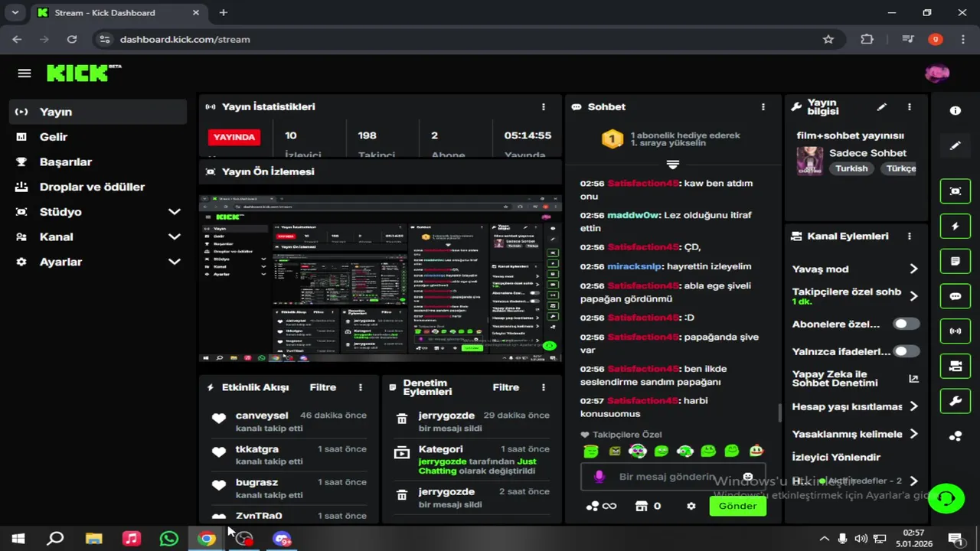Viewport: 980px width, 551px height.
Task: Click İzleyici Yönlendir option
Action: (x=836, y=457)
